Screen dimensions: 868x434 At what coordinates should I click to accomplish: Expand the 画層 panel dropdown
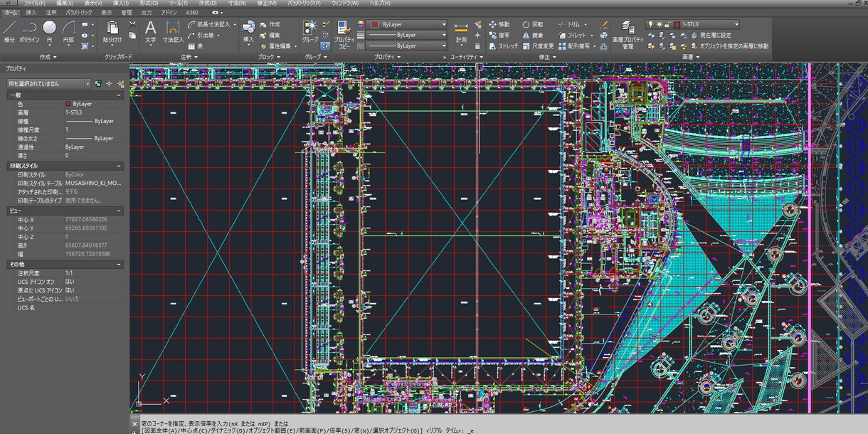point(690,56)
